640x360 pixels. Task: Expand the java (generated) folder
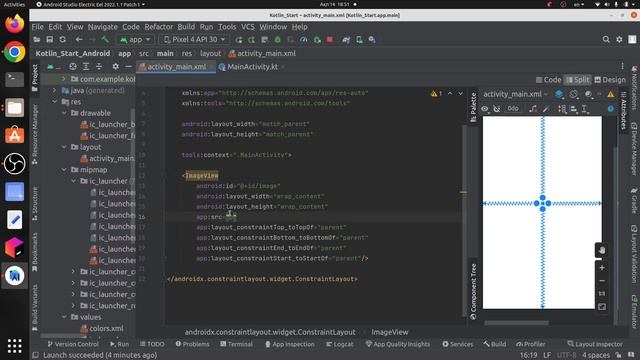55,90
